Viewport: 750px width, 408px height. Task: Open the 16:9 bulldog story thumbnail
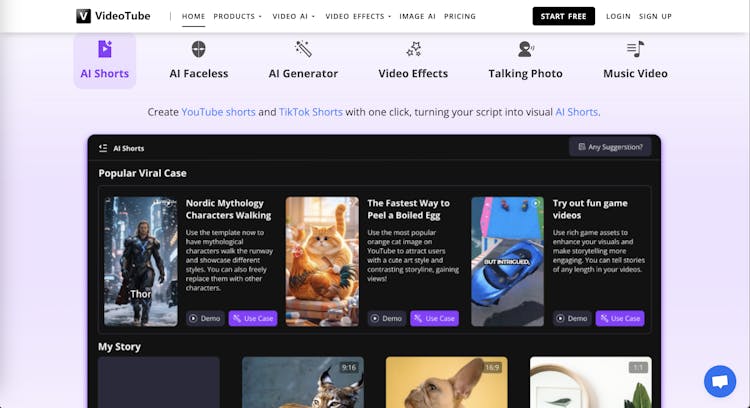447,382
